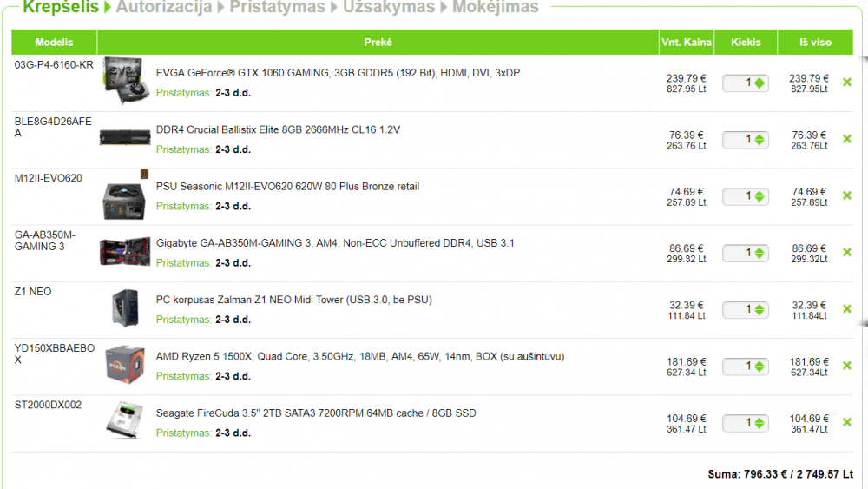This screenshot has width=868, height=489.
Task: Select model code 03G-P4-6160-KR
Action: (x=54, y=65)
